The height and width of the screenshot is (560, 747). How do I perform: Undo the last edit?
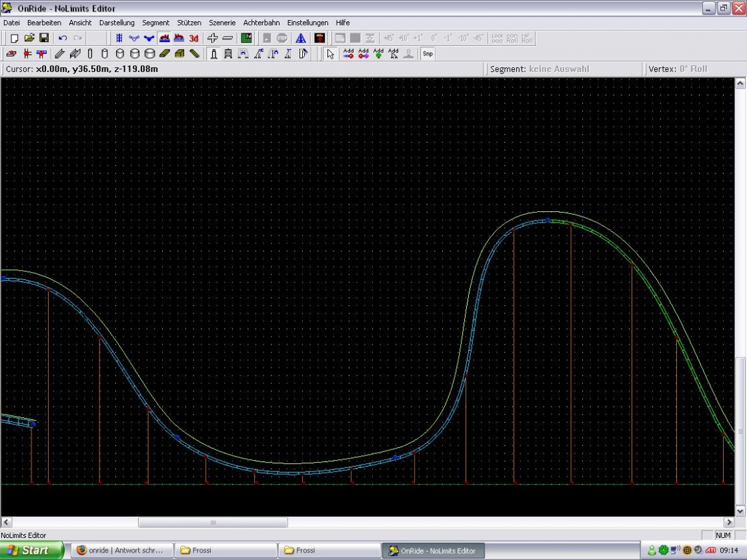(63, 38)
